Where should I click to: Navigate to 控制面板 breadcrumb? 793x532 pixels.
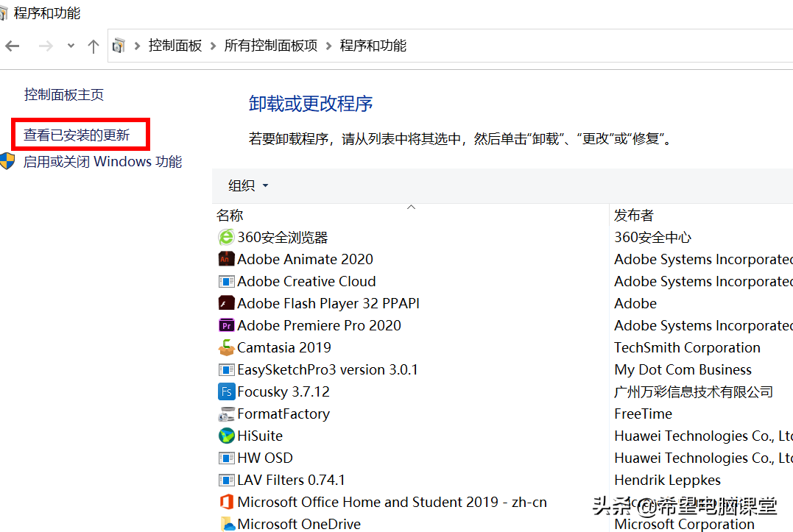[x=175, y=46]
